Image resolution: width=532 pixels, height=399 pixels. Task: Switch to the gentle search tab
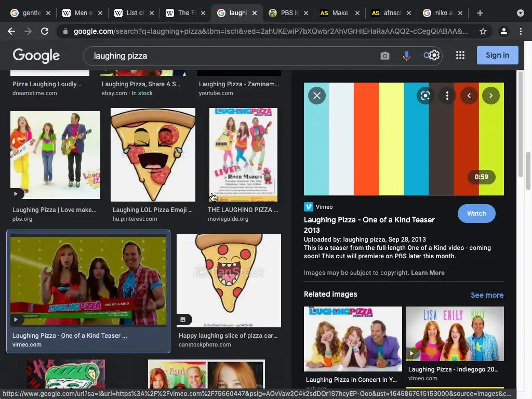coord(30,13)
